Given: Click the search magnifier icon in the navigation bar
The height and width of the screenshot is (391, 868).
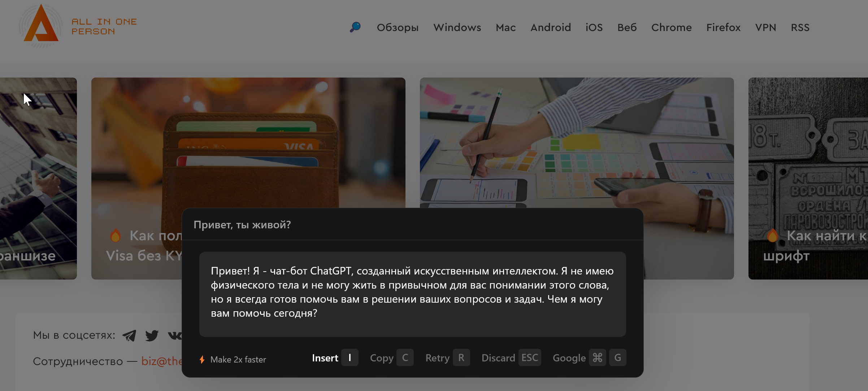Looking at the screenshot, I should [x=355, y=27].
